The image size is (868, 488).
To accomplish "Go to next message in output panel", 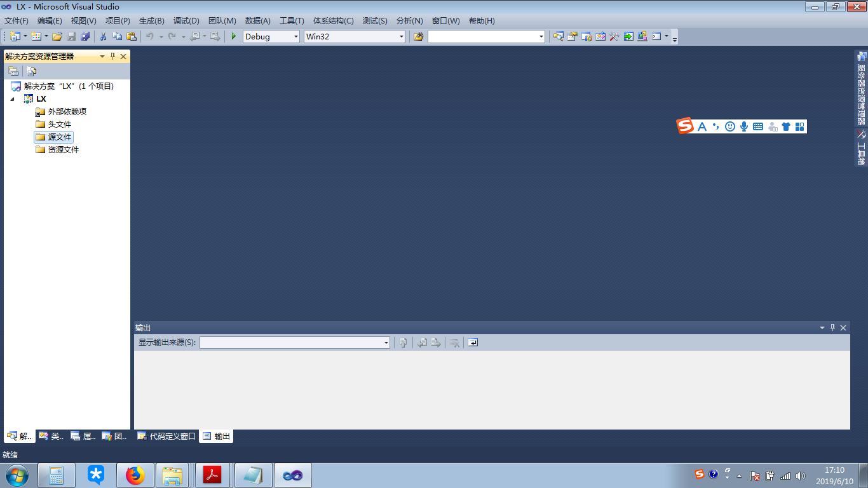I will (436, 342).
